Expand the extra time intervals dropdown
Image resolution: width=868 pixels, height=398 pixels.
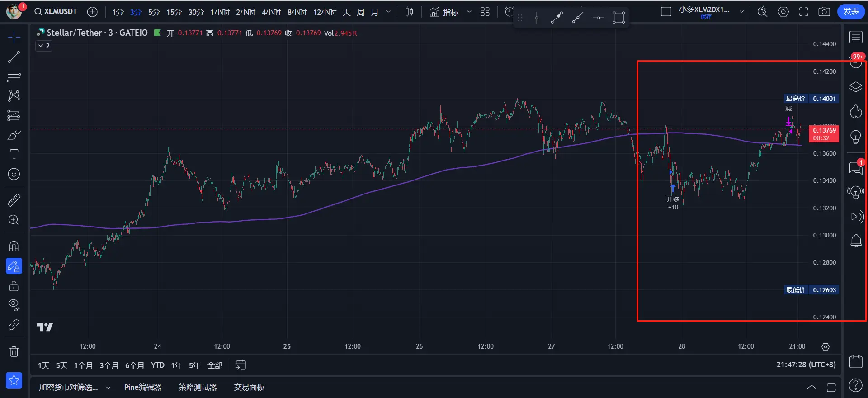click(388, 12)
